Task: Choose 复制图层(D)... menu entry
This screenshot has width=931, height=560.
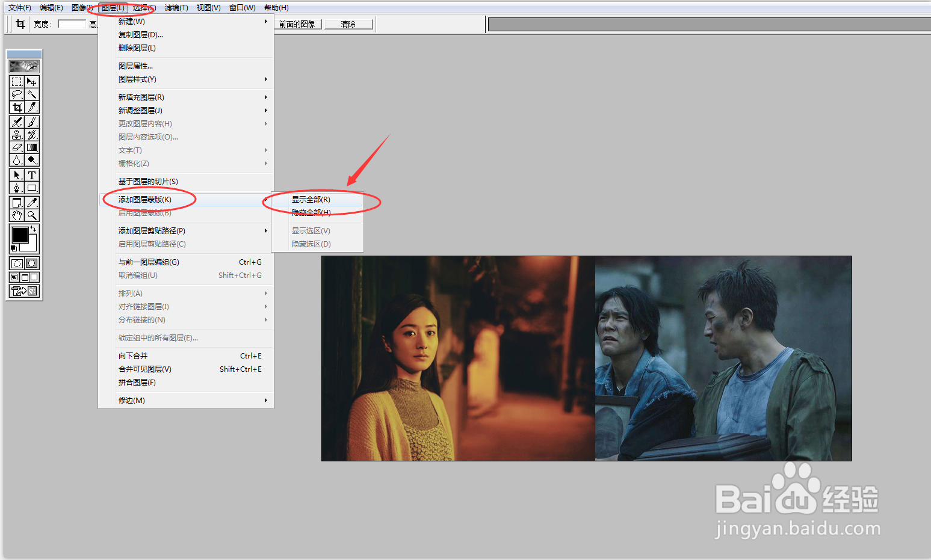Action: pos(186,35)
